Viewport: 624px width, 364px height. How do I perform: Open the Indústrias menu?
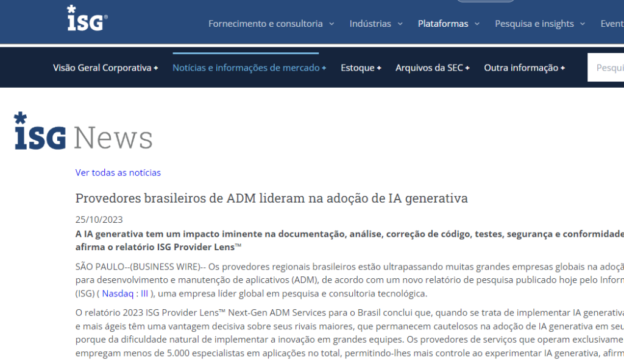(370, 24)
